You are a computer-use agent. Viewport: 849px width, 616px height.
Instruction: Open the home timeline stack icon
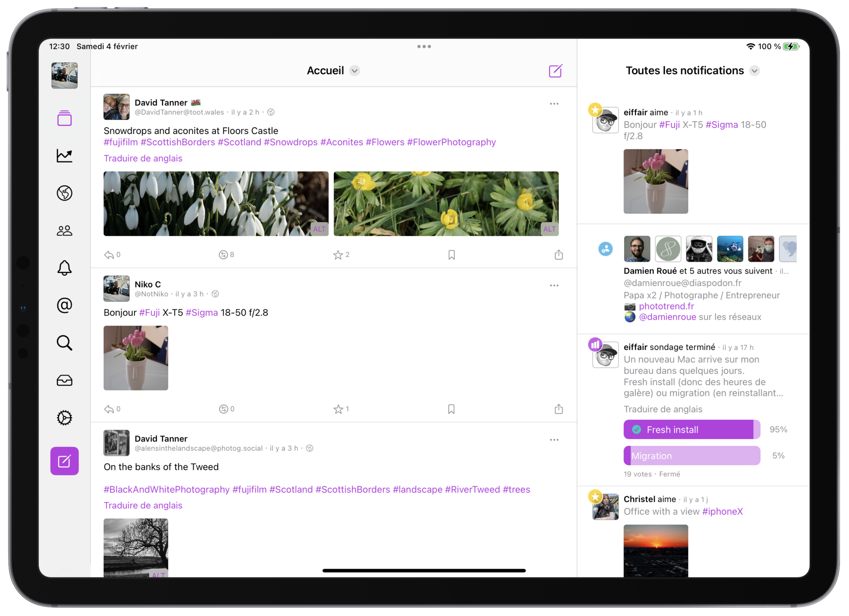[64, 118]
